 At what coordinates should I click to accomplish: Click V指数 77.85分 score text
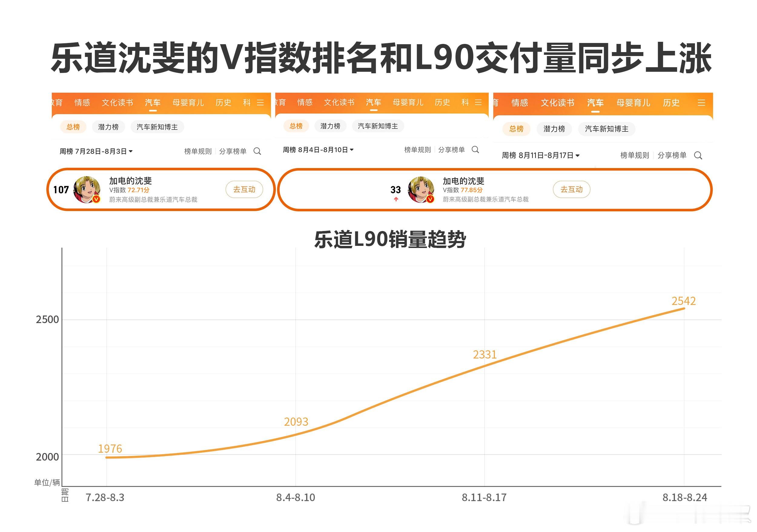tap(463, 190)
